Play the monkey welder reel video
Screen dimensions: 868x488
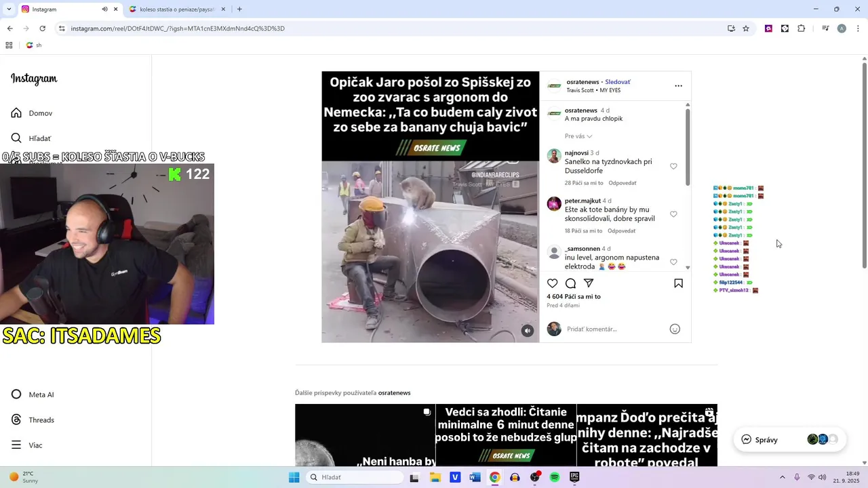(431, 251)
